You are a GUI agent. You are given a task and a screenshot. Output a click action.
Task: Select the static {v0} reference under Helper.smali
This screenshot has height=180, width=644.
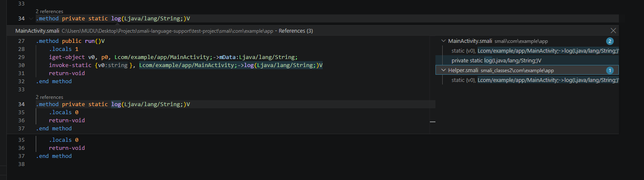pyautogui.click(x=527, y=80)
